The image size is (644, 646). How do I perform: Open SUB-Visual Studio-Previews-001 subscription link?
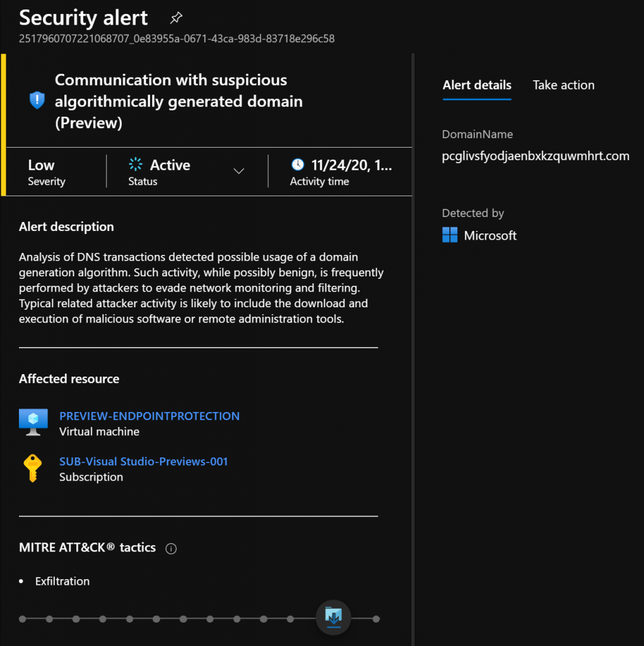click(x=143, y=461)
